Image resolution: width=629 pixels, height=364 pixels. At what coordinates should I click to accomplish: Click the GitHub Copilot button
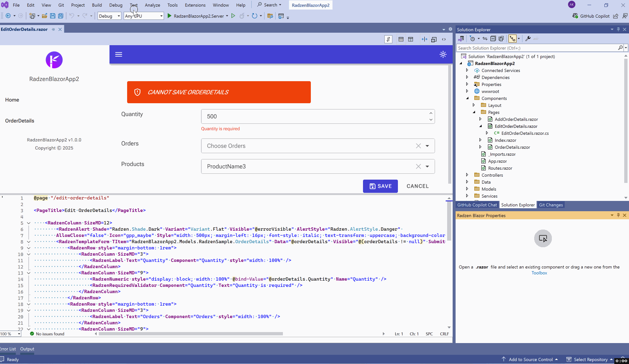(x=591, y=16)
